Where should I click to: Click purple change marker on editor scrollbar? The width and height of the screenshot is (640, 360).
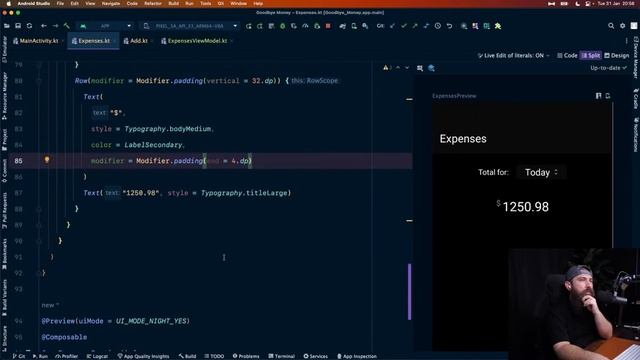coord(409,291)
